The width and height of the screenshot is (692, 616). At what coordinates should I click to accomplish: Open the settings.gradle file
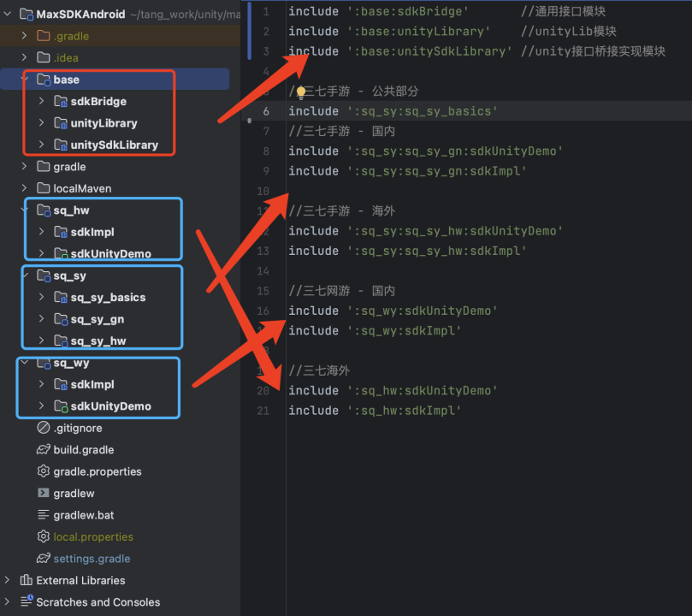[x=92, y=559]
